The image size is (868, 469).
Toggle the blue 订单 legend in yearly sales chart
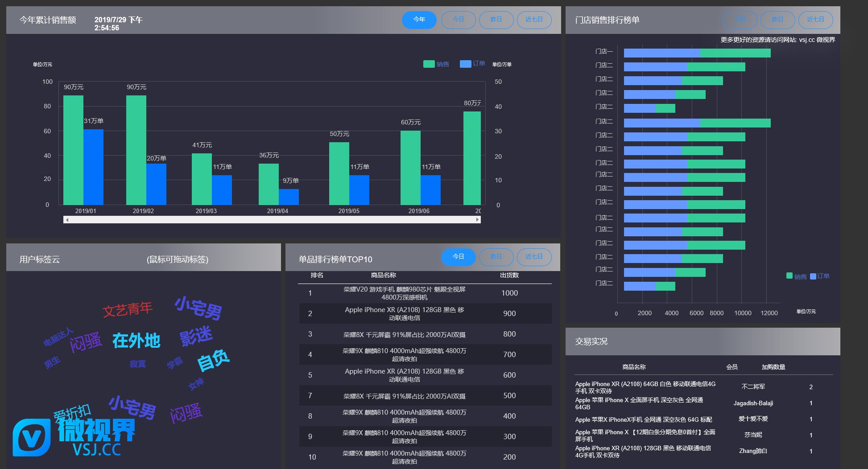click(472, 64)
